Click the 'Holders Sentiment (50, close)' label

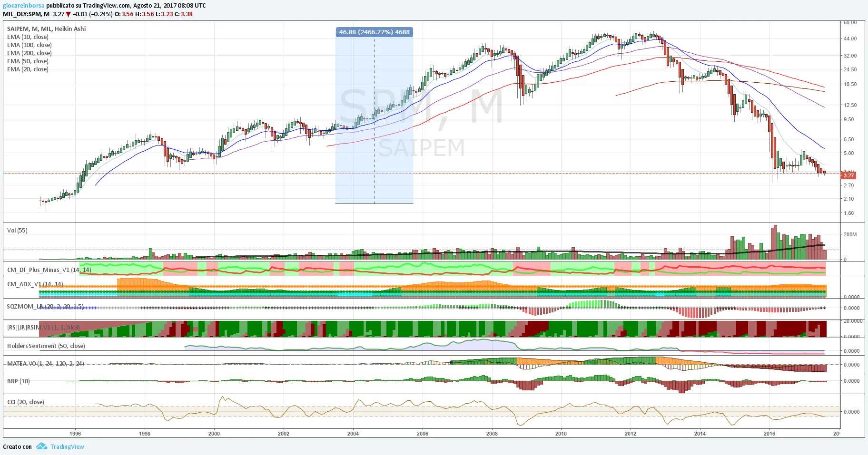[x=46, y=346]
